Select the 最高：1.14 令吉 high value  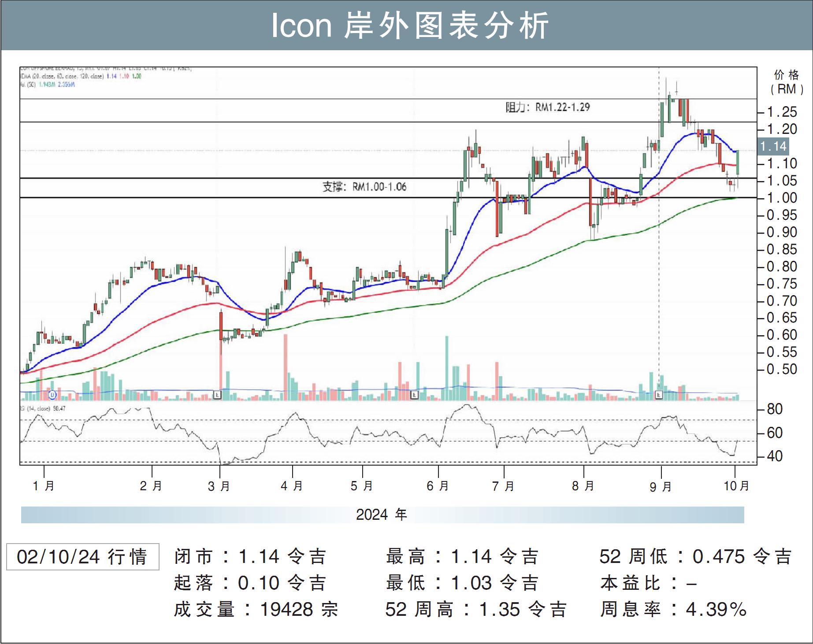click(x=462, y=557)
